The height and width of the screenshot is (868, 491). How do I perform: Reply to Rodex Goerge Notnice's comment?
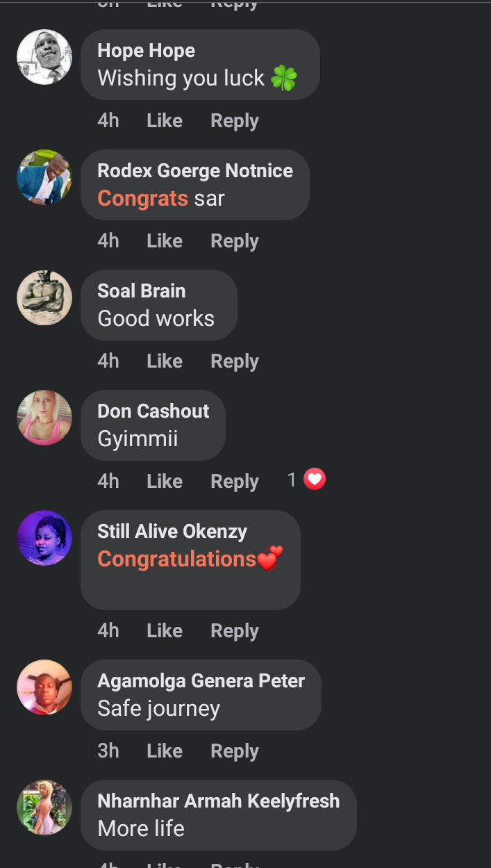pyautogui.click(x=235, y=241)
